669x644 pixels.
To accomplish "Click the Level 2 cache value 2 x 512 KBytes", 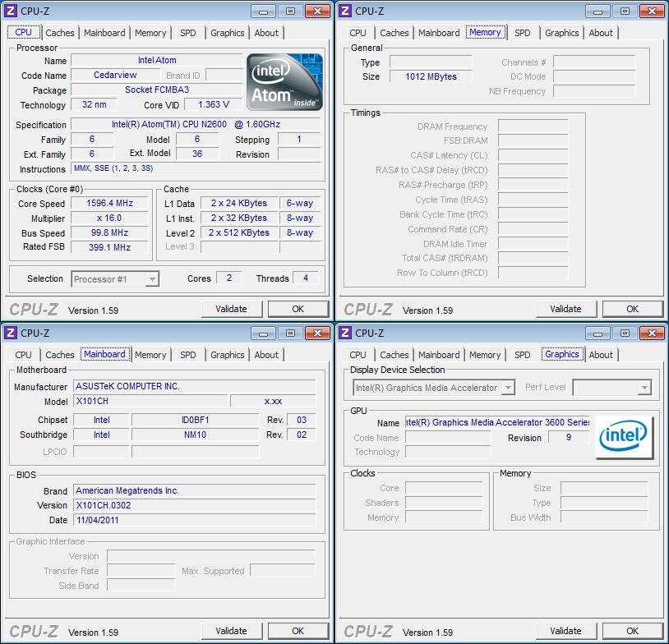I will (x=239, y=232).
